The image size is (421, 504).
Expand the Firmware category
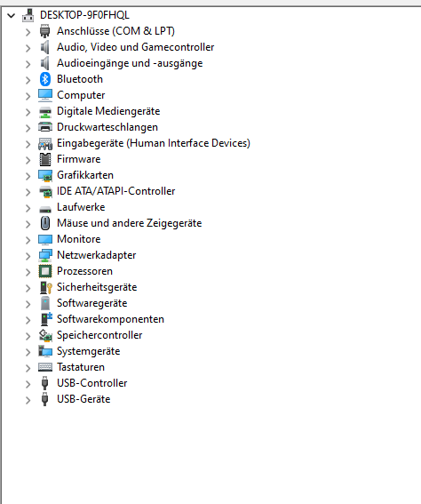tap(28, 160)
